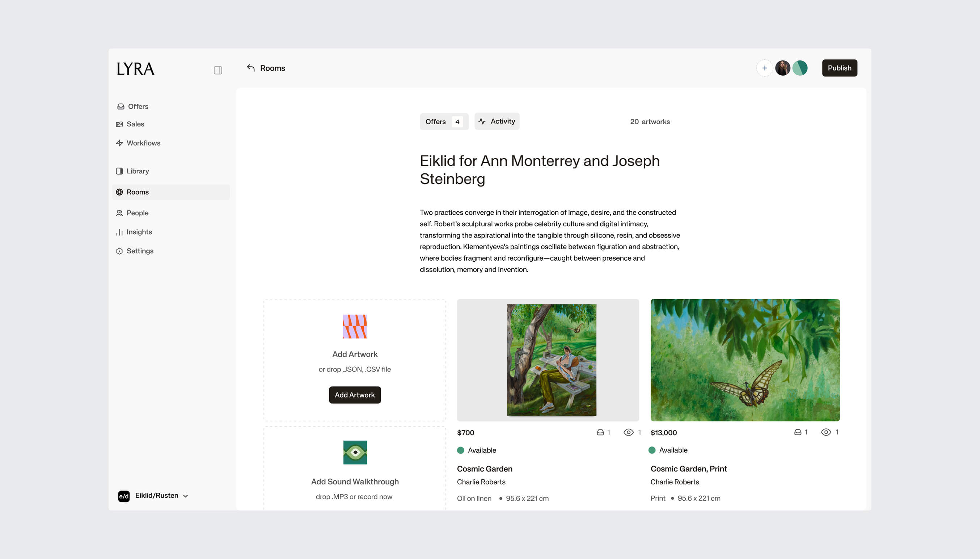Click the '20 artworks' count
The width and height of the screenshot is (980, 559).
coord(650,122)
